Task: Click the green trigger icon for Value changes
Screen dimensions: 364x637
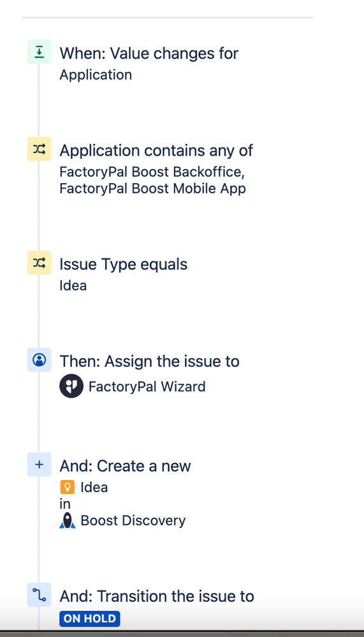Action: click(x=40, y=52)
